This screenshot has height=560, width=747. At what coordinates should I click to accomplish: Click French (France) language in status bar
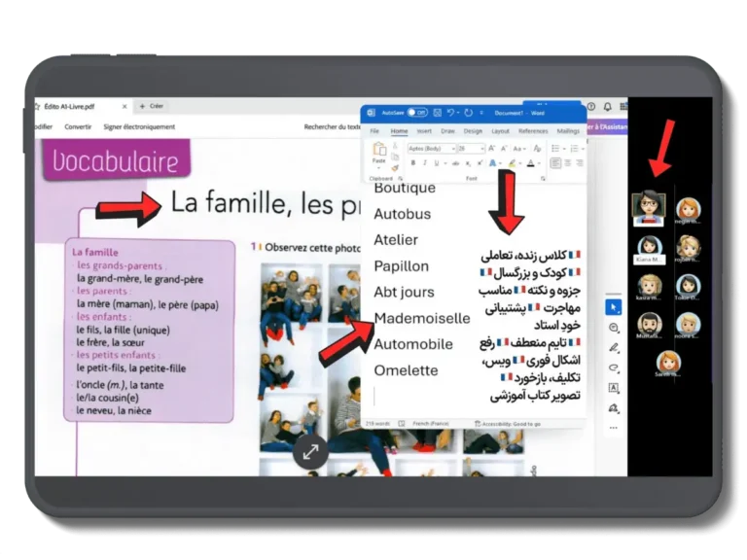(x=431, y=423)
